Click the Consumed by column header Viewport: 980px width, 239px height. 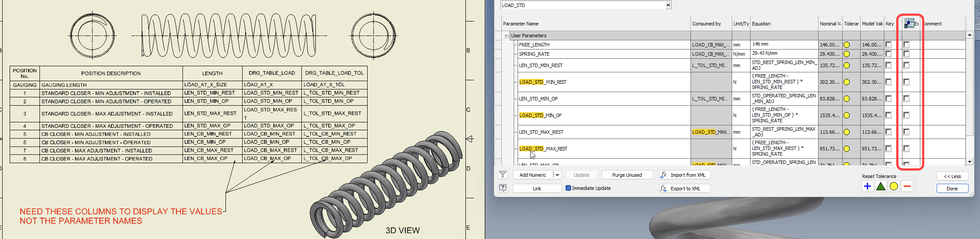[x=711, y=24]
